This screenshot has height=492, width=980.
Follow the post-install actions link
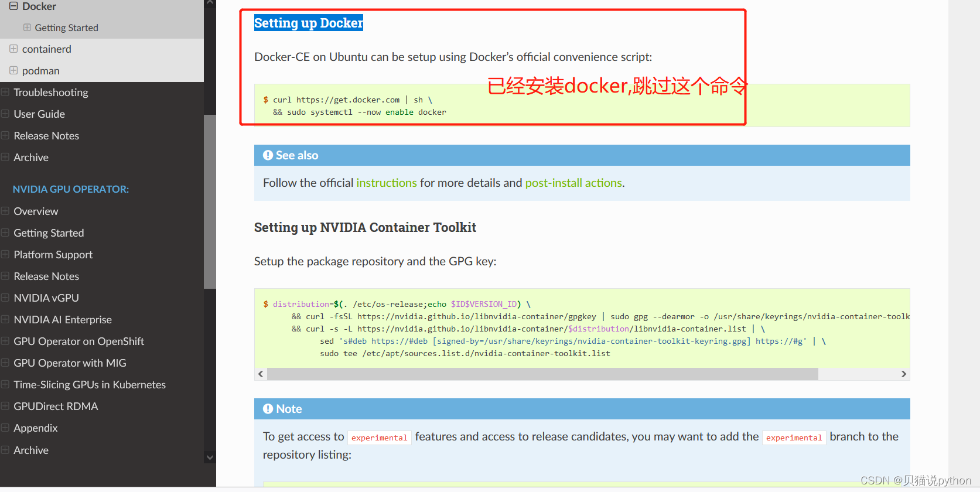573,183
